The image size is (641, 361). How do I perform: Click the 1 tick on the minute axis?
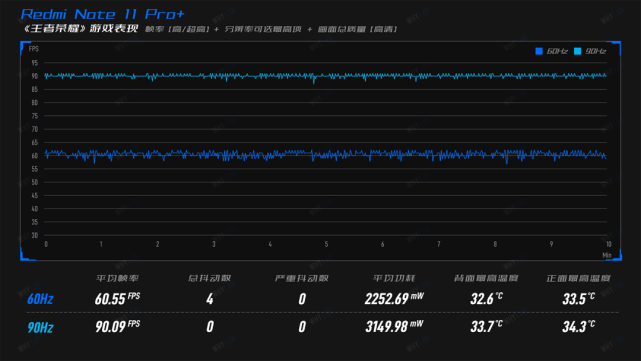click(x=101, y=244)
